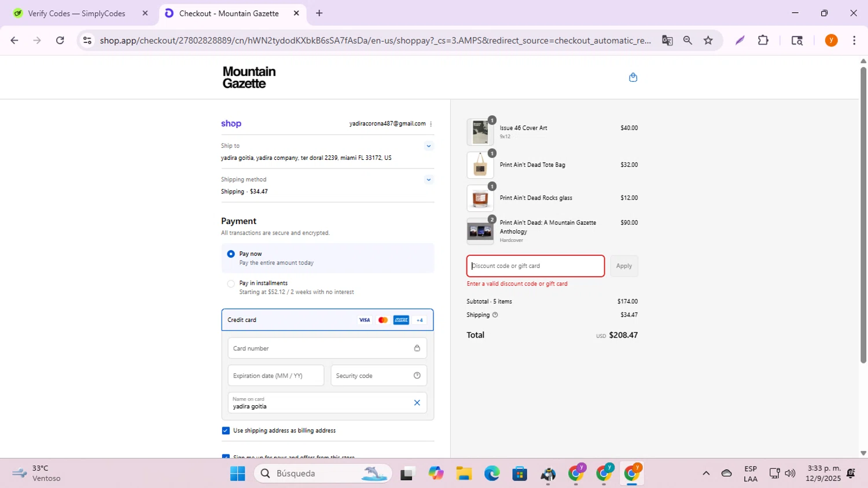The height and width of the screenshot is (488, 868).
Task: Open the Chrome profile avatar
Action: (832, 41)
